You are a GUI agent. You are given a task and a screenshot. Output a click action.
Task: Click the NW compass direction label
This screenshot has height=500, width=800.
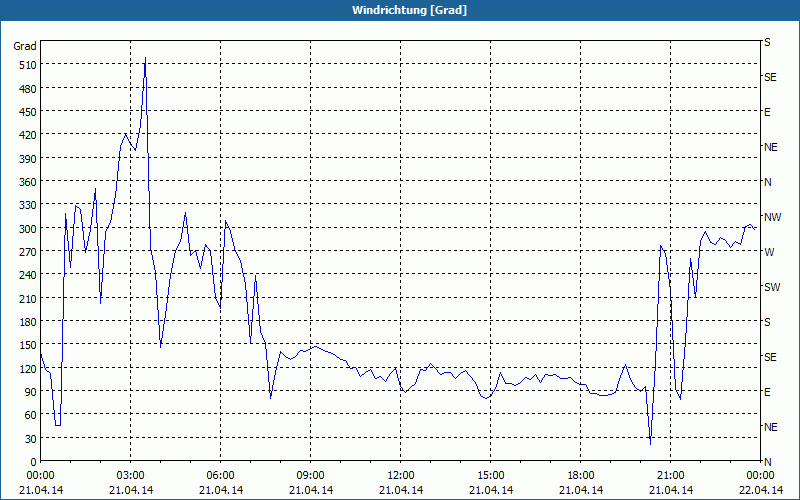click(x=772, y=217)
